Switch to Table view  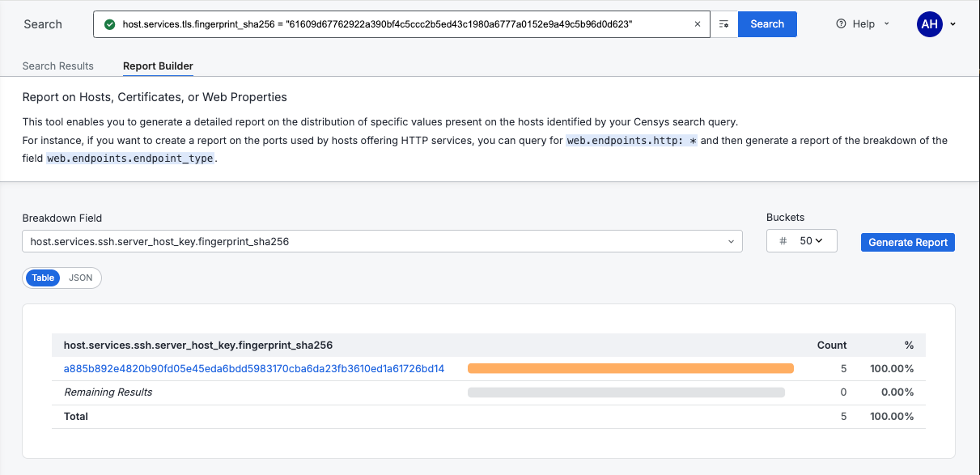click(x=44, y=278)
